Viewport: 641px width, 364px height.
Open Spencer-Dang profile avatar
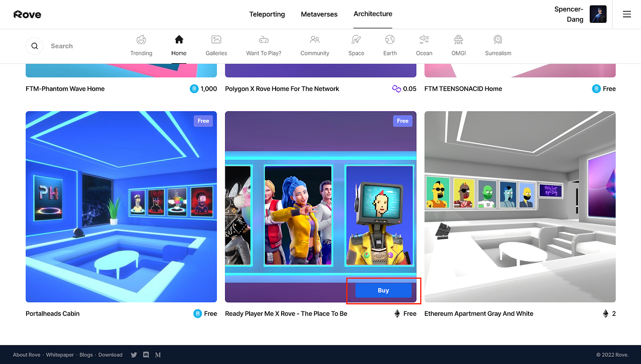(598, 14)
